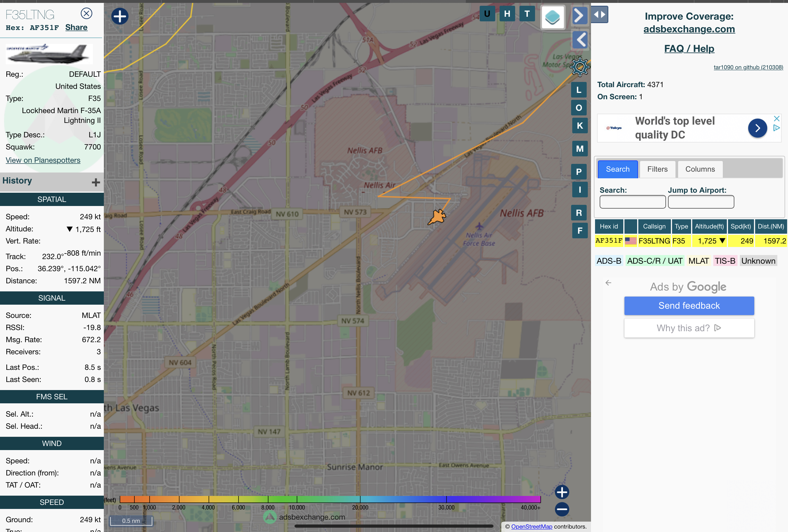Toggle the T map button

527,14
